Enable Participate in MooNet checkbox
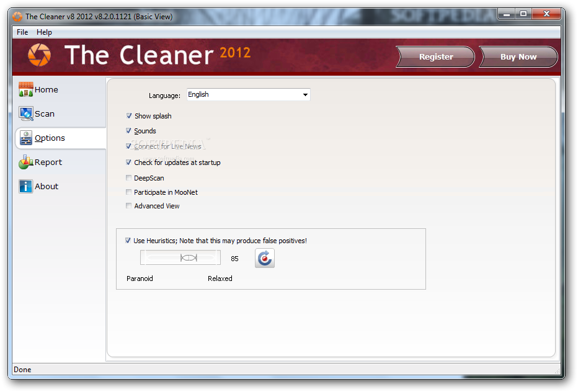The height and width of the screenshot is (392, 578). (x=128, y=192)
